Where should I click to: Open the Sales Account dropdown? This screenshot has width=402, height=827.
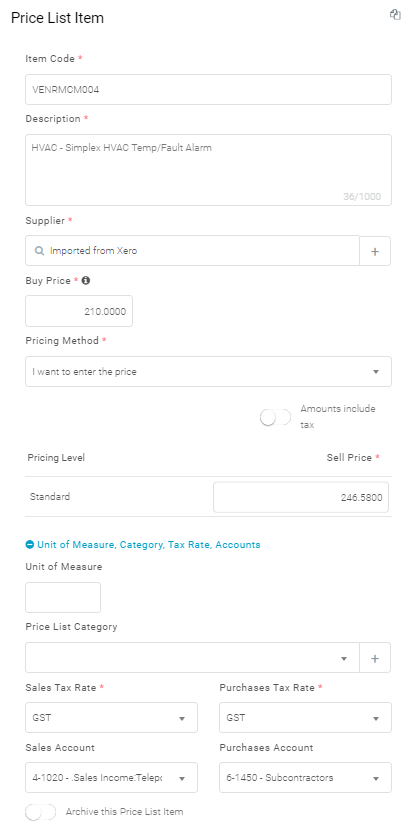click(x=111, y=778)
